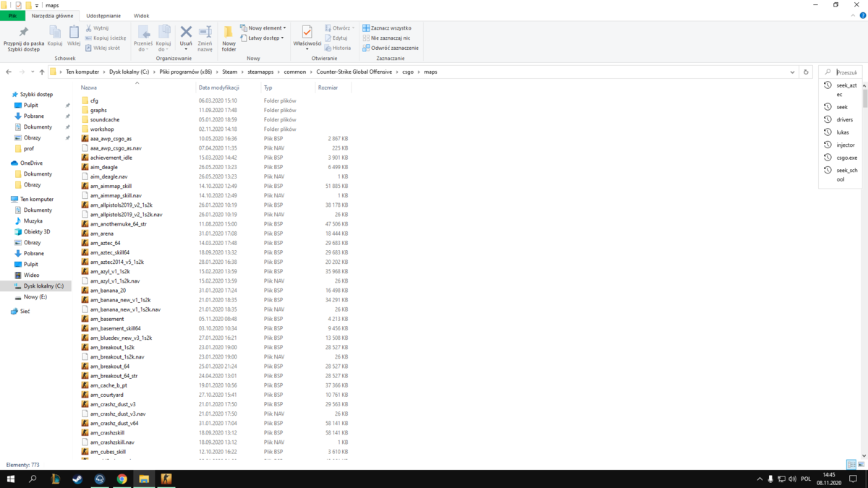
Task: Click Zaznacz wszystko to select all
Action: point(387,27)
